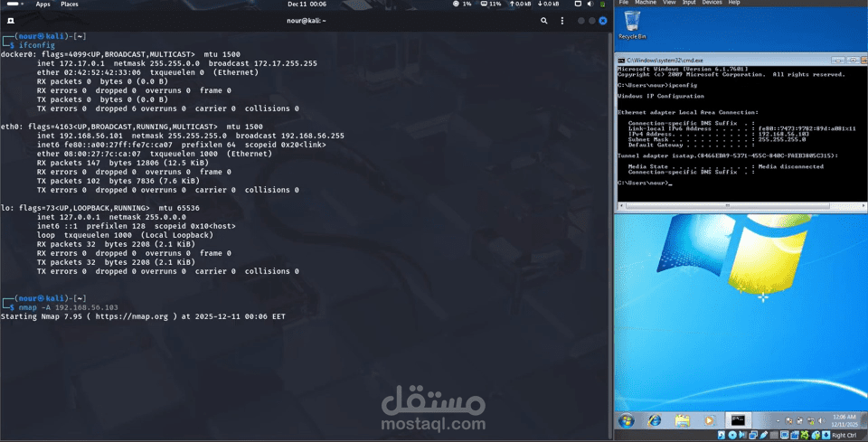Screen dimensions: 868x442
Task: Click the IPv4 Address 192.168.56.103 in cmd
Action: point(783,134)
